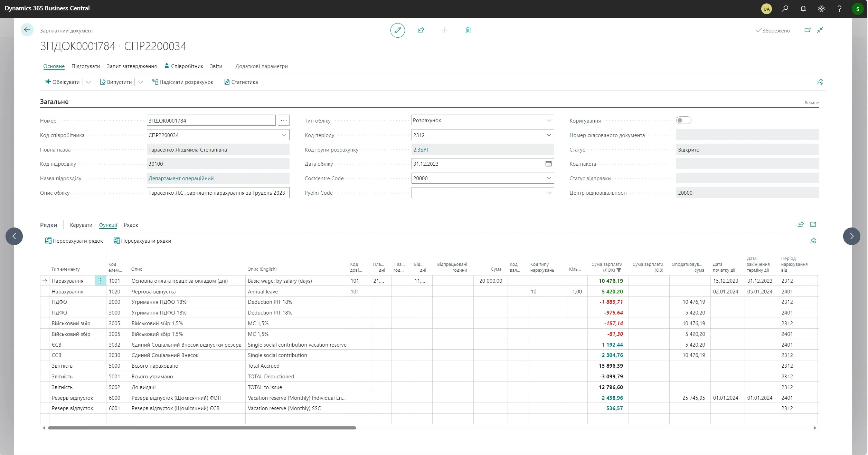Click the search magnifier icon

coord(785,9)
